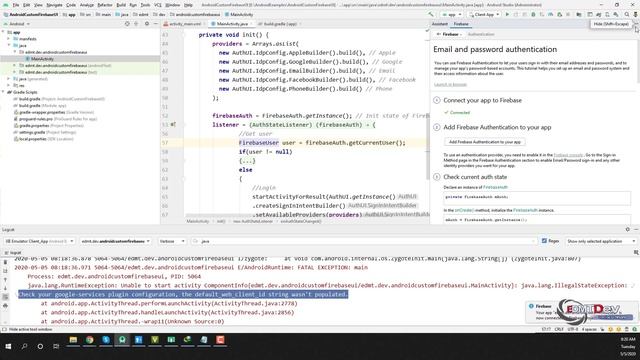Click the highlighted google-services error line in Logcat
The width and height of the screenshot is (640, 360).
(183, 294)
